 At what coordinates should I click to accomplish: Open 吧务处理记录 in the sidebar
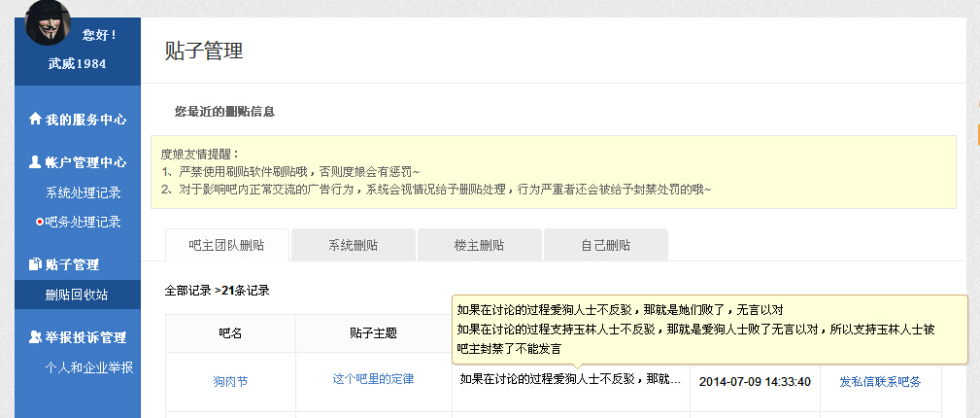click(x=84, y=222)
